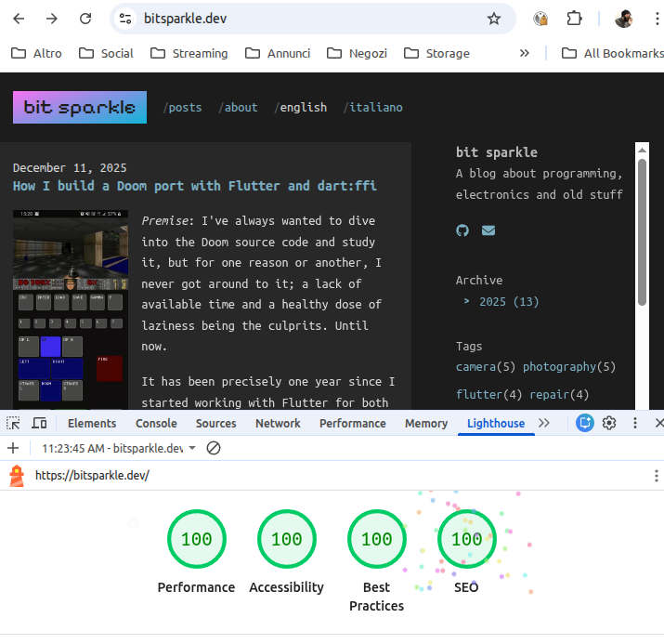This screenshot has height=644, width=664.
Task: Click the email envelope icon
Action: point(488,230)
